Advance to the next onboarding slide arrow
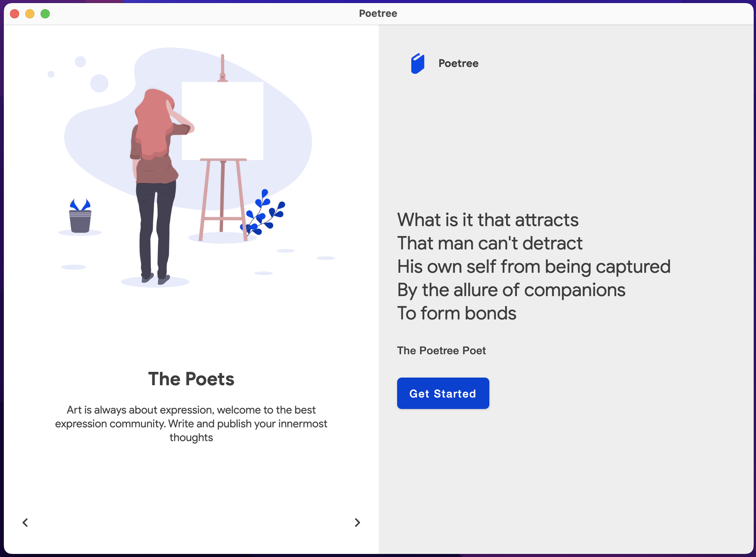756x557 pixels. 357,523
